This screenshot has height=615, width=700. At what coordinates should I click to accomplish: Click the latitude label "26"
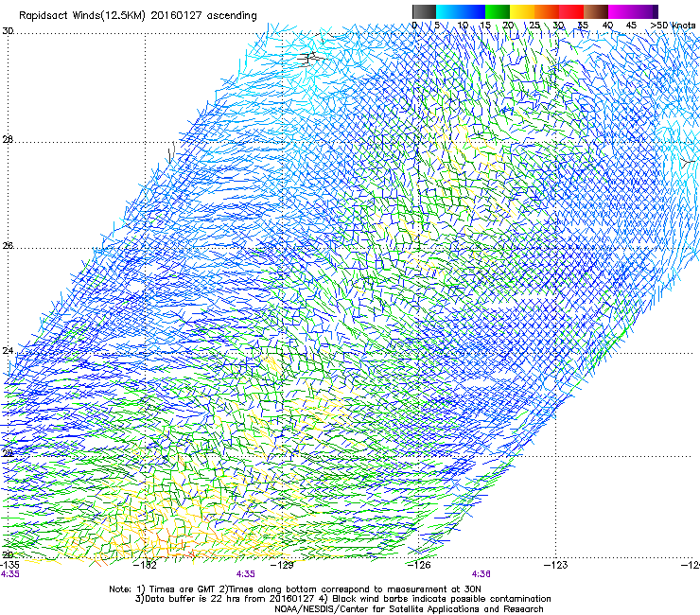(8, 246)
